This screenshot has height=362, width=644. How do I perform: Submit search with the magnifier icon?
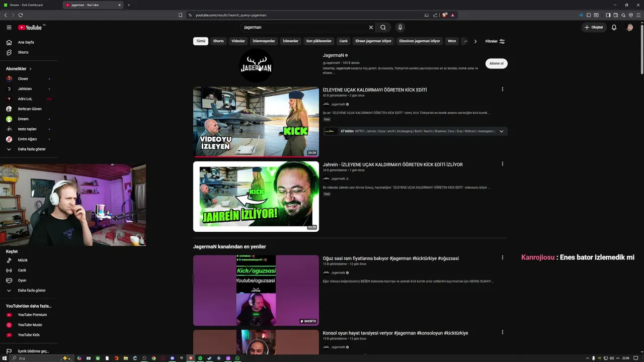coord(383,27)
